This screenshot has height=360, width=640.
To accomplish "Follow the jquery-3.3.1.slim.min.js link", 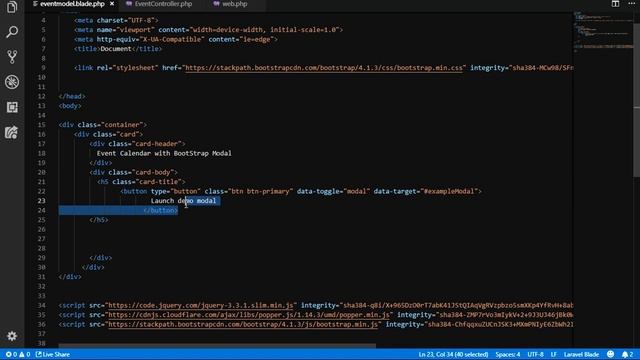I will coord(200,305).
